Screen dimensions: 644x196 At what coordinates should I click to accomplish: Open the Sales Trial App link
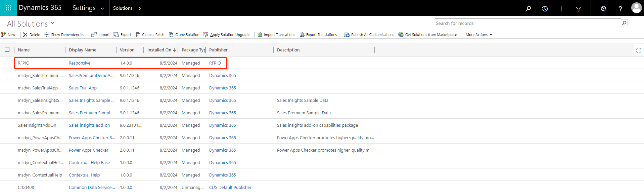tap(83, 88)
